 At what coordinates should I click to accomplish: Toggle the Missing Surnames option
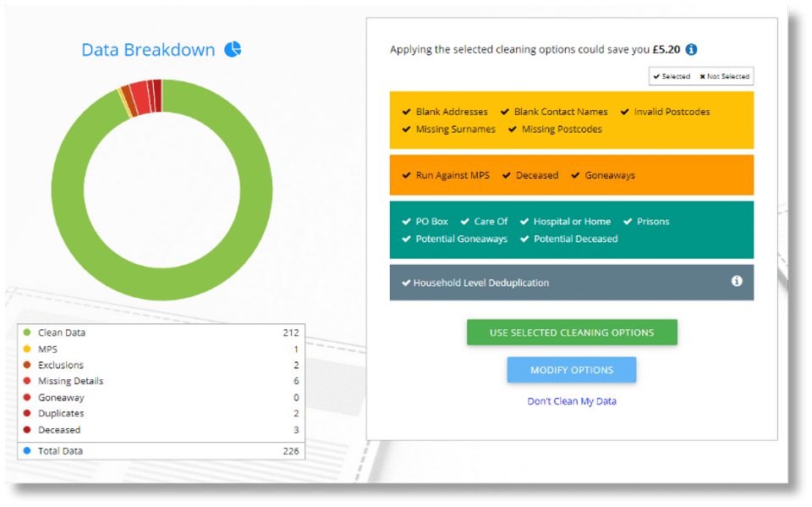tap(448, 130)
